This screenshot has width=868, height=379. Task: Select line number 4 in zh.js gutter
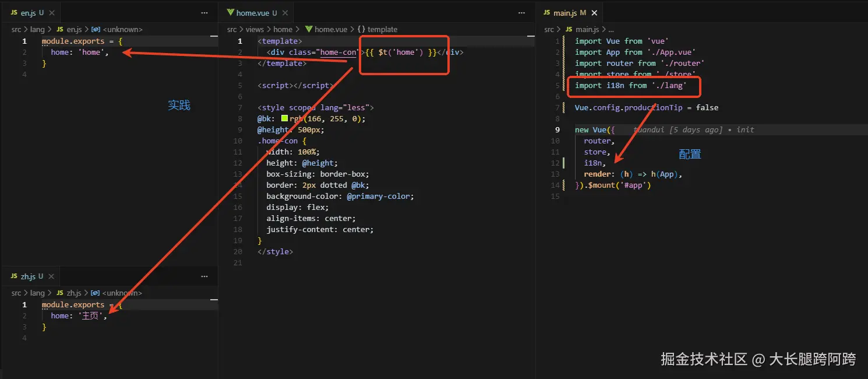[24, 338]
